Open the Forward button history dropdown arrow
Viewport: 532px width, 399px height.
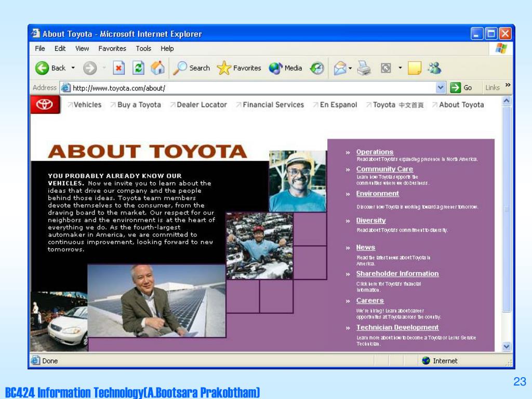point(104,68)
